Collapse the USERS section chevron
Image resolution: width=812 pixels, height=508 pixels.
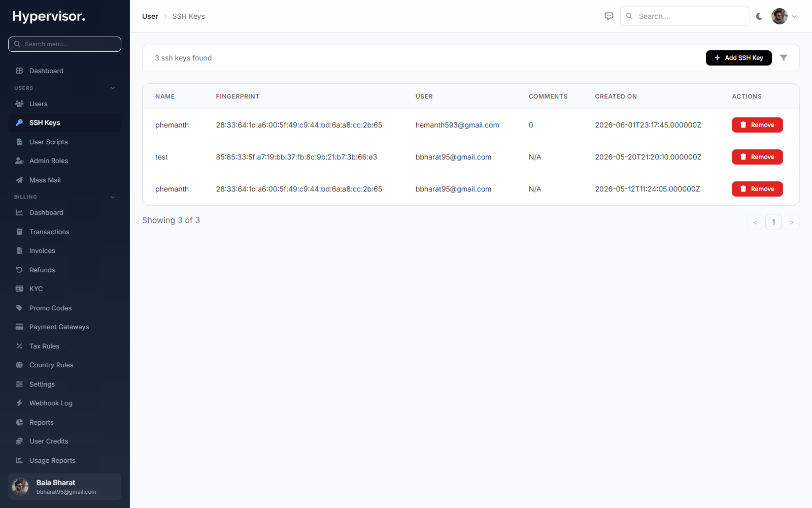point(113,88)
